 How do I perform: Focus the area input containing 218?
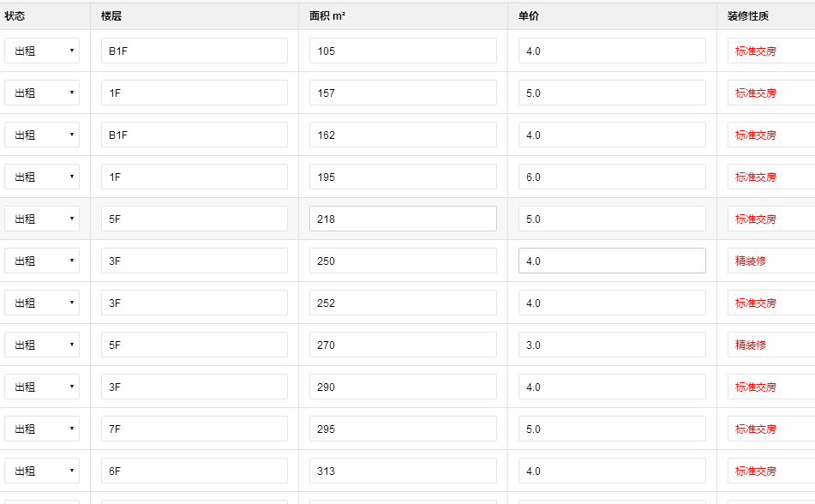403,219
